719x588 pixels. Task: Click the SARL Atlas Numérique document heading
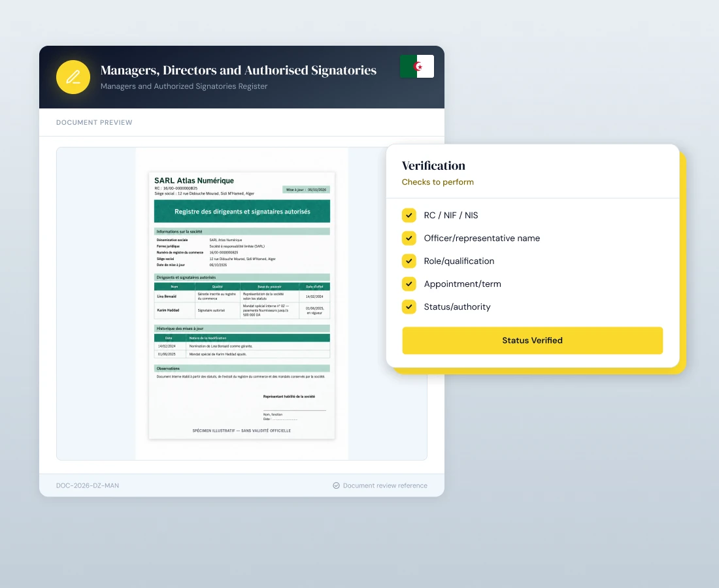pos(194,180)
